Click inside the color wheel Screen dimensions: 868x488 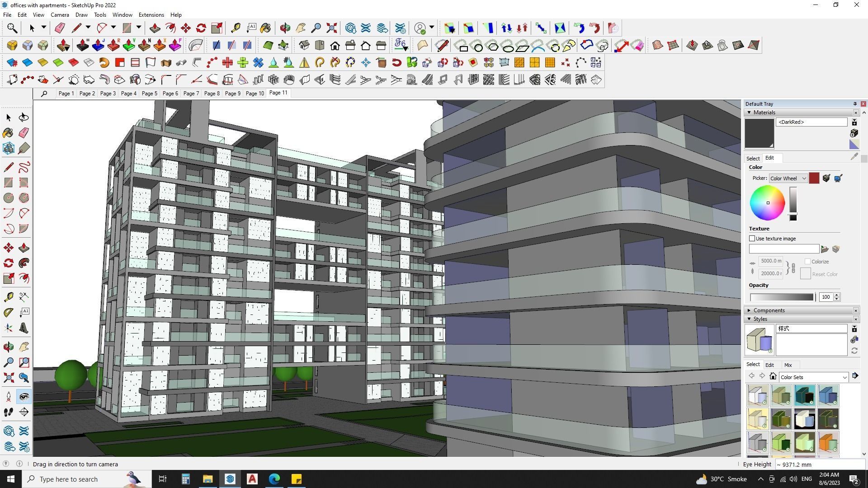tap(767, 203)
